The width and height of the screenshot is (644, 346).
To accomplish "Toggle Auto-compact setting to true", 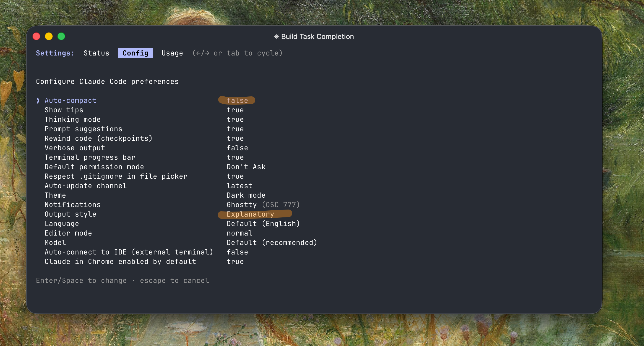I will (x=70, y=100).
